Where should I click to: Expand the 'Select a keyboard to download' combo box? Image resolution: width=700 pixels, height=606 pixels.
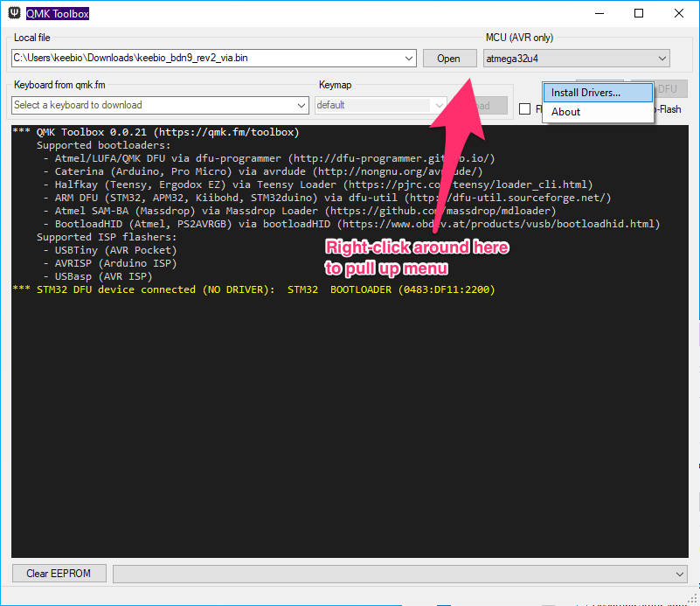click(x=301, y=105)
